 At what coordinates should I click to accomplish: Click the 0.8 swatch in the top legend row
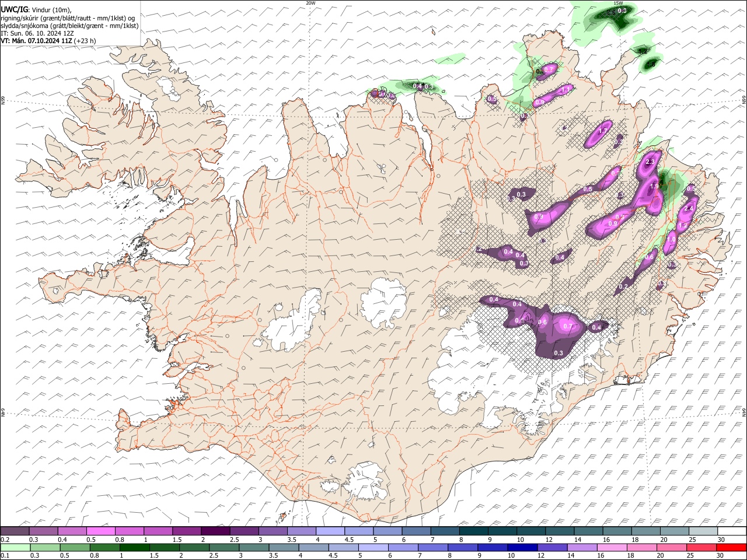coord(130,531)
